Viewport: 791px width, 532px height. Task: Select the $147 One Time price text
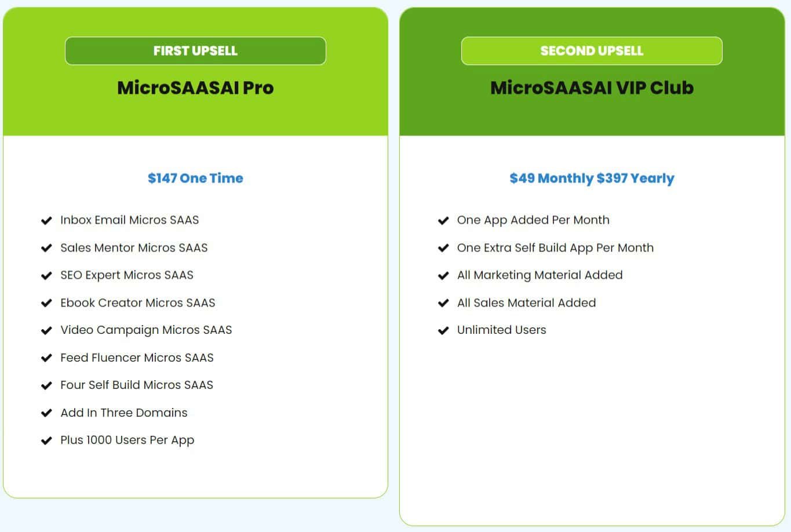tap(195, 178)
